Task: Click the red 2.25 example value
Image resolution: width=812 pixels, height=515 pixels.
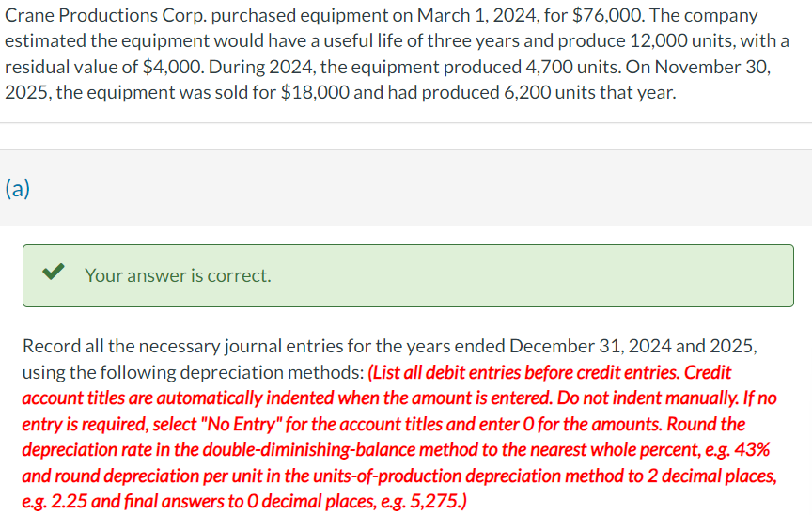Action: pos(69,501)
